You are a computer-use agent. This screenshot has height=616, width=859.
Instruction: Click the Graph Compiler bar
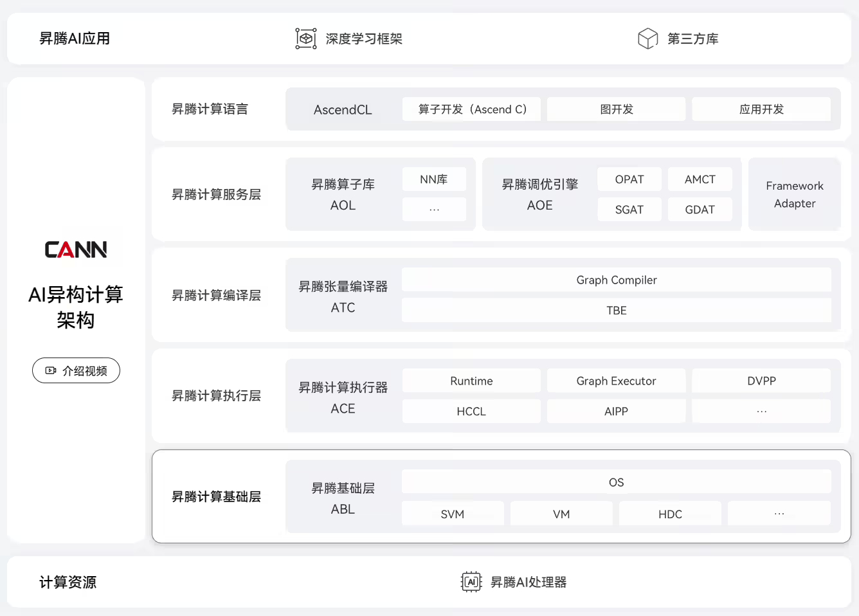[616, 280]
